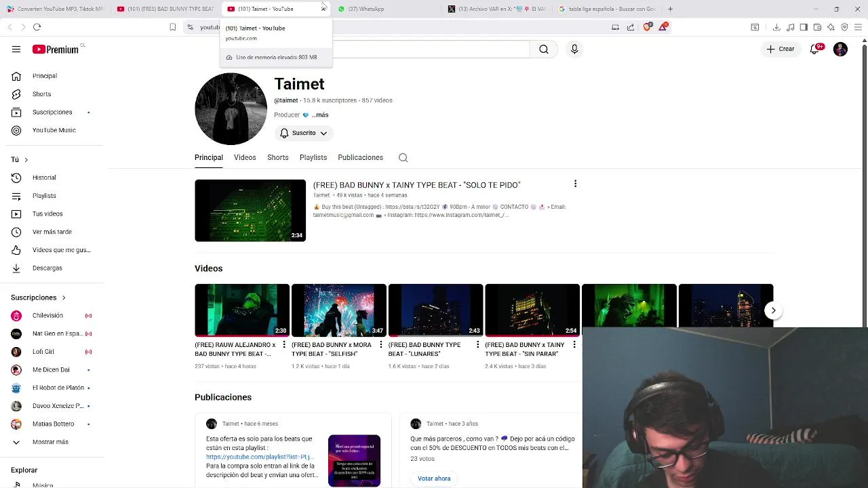Open site settings icon in address bar
Viewport: 868px width, 488px height.
point(190,27)
